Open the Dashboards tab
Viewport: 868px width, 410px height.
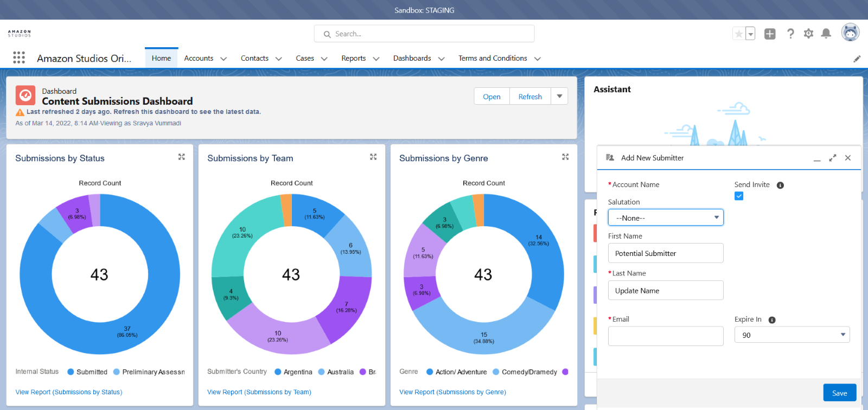pyautogui.click(x=412, y=58)
